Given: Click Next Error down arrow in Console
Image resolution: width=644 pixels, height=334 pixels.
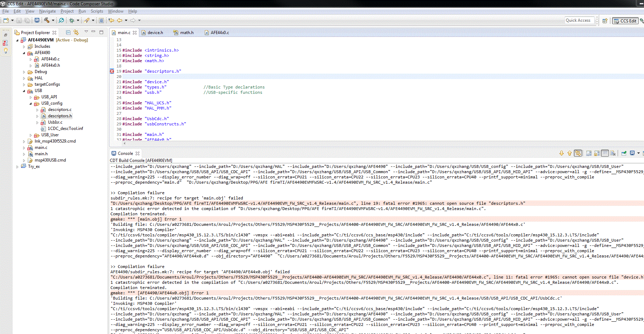Looking at the screenshot, I should 562,153.
